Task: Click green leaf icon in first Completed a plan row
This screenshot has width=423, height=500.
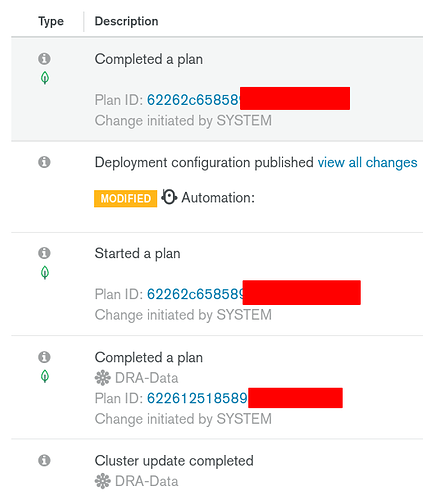Action: pos(45,78)
